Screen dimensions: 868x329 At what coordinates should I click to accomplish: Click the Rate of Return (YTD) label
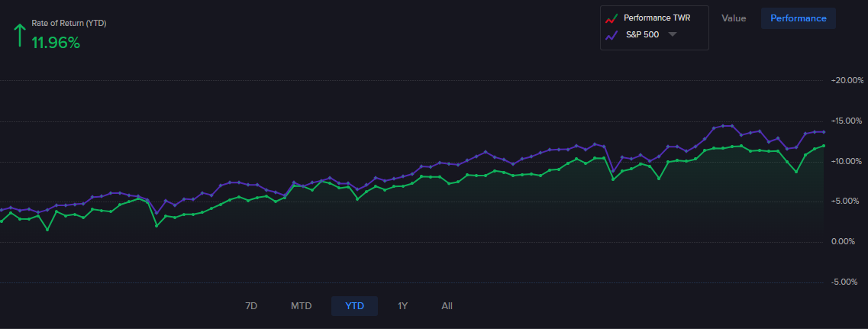coord(69,23)
